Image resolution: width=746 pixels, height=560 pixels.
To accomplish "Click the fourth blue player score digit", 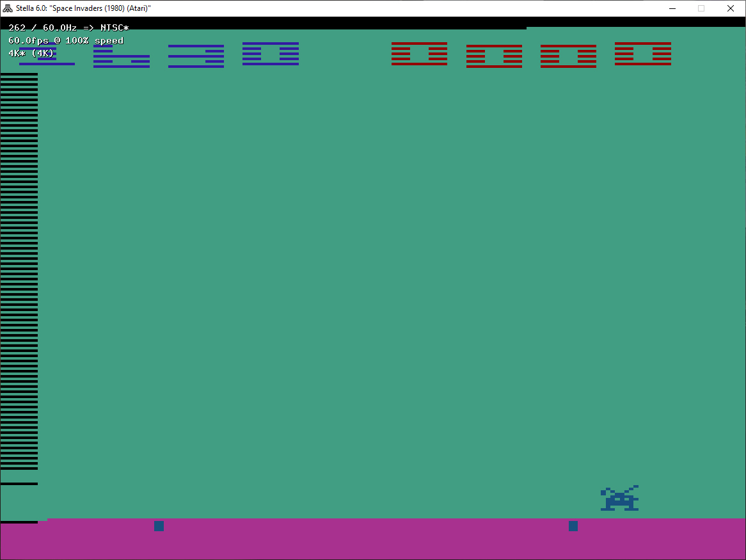I will click(x=271, y=54).
